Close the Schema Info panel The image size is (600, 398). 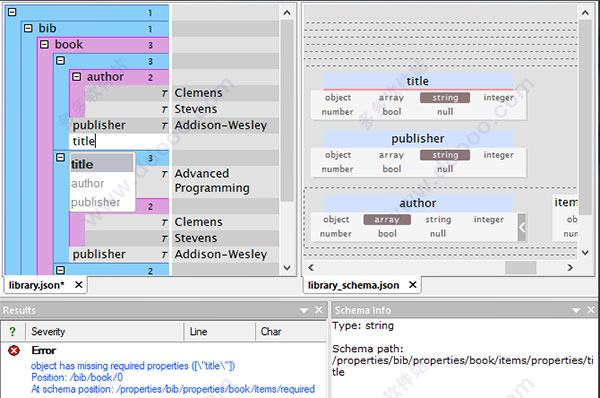[x=591, y=310]
